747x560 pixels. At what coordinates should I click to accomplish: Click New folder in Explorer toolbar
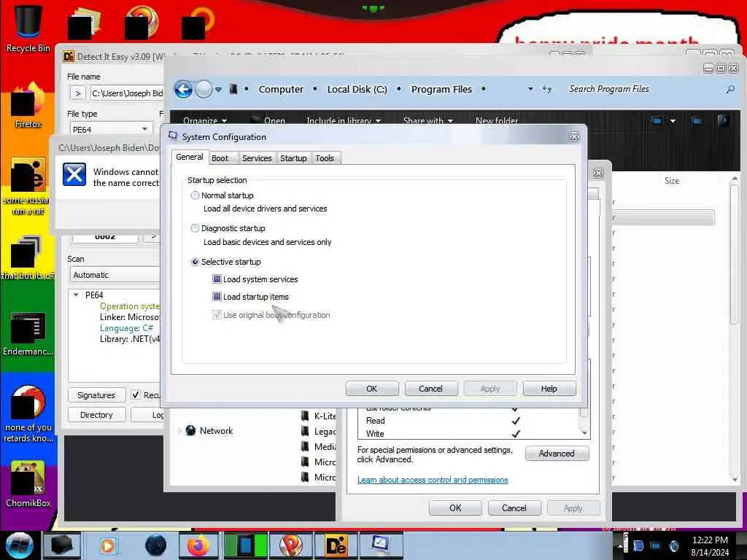[496, 120]
